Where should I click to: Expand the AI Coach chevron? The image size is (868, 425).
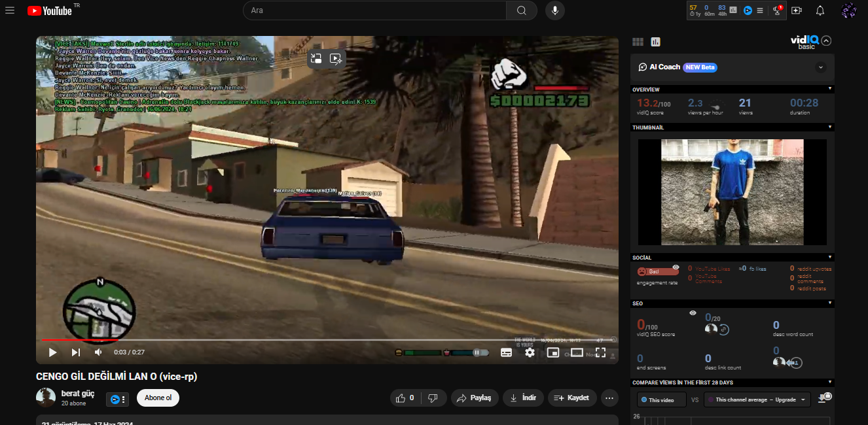pos(821,67)
